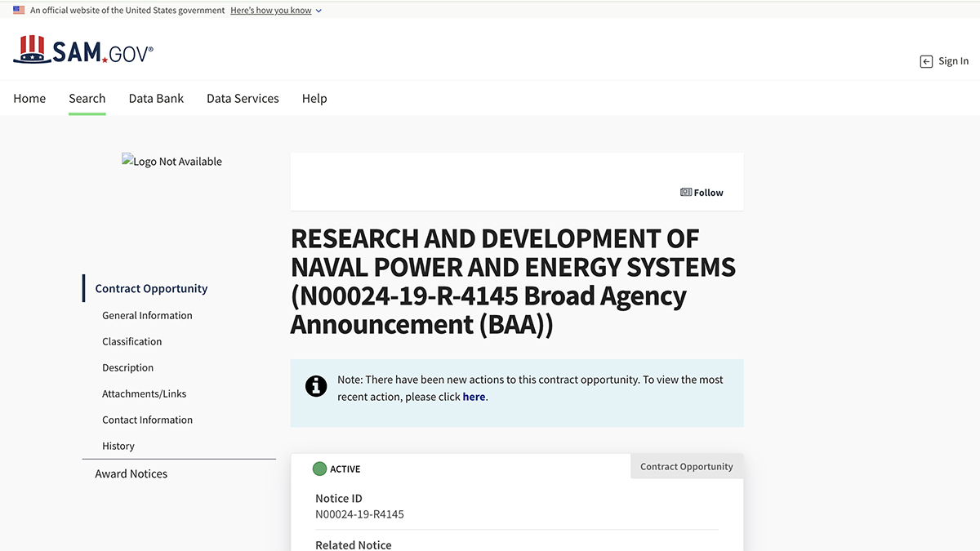Select Contract Opportunity tab label
980x551 pixels.
686,467
